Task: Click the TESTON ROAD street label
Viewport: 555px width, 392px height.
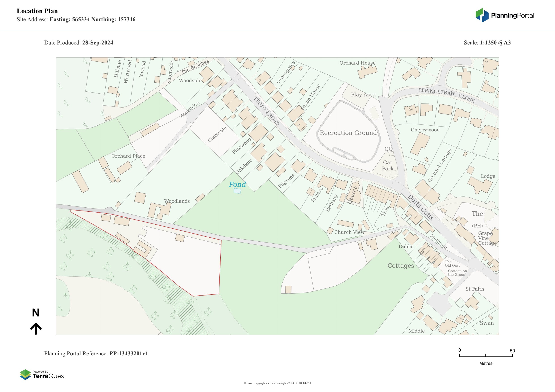Action: coord(266,111)
